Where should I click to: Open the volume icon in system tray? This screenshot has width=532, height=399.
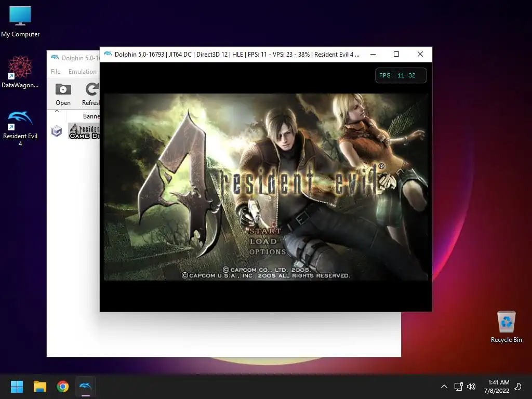click(x=471, y=387)
